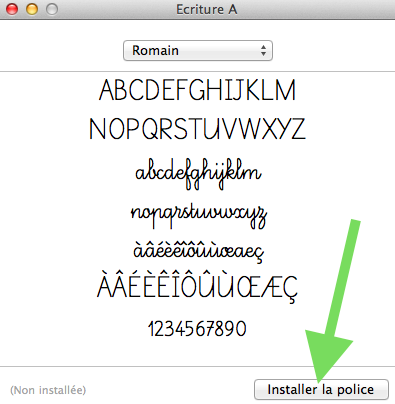395x404 pixels.
Task: Click the 1234567890 digits sample
Action: [197, 329]
